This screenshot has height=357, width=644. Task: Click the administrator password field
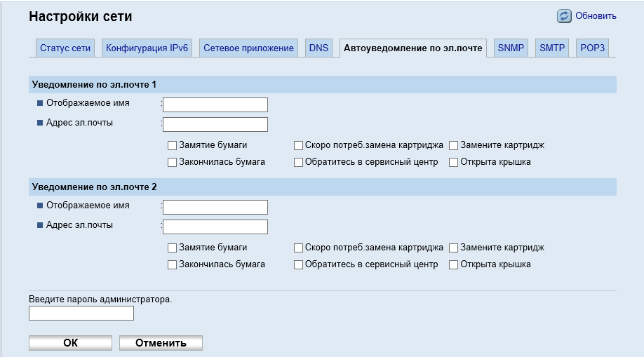point(81,314)
